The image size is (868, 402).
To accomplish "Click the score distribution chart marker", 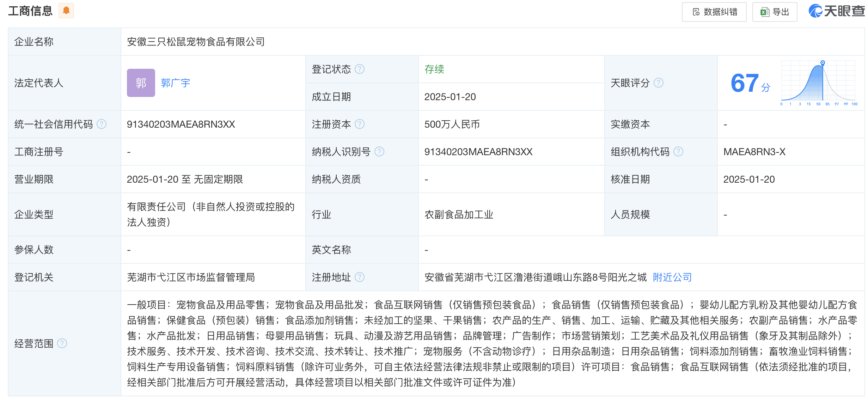I will 823,63.
